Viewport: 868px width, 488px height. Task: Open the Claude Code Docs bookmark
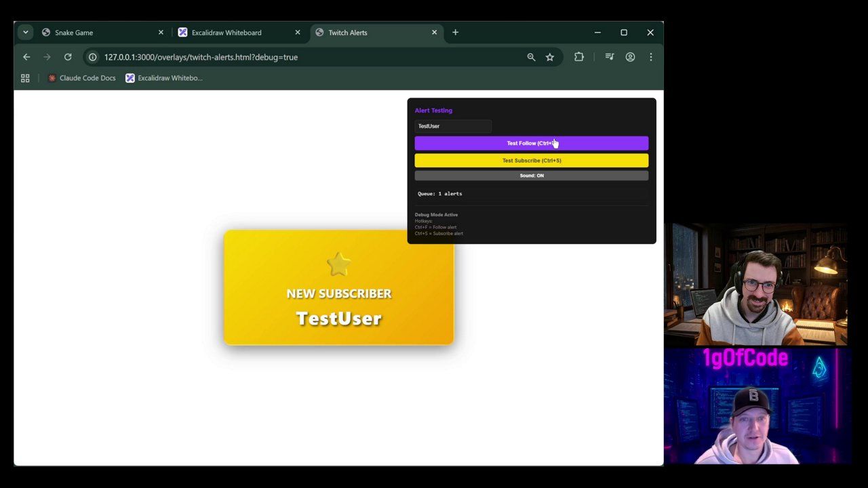coord(81,78)
